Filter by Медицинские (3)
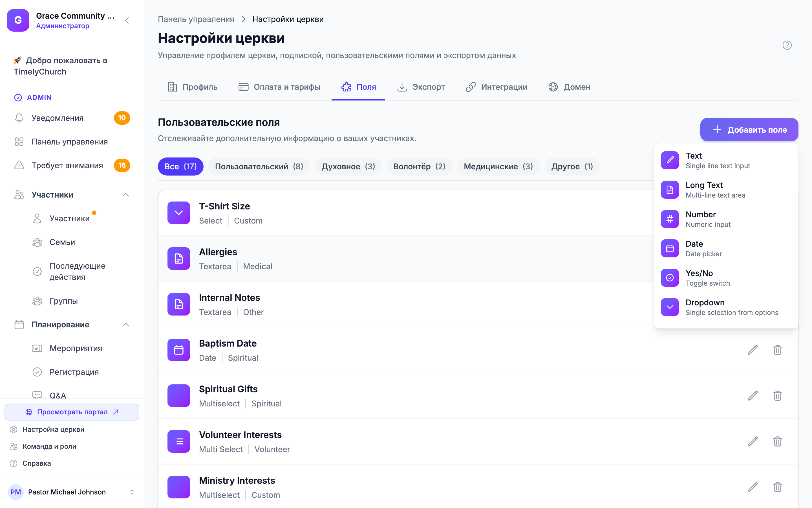This screenshot has height=508, width=812. pyautogui.click(x=498, y=166)
